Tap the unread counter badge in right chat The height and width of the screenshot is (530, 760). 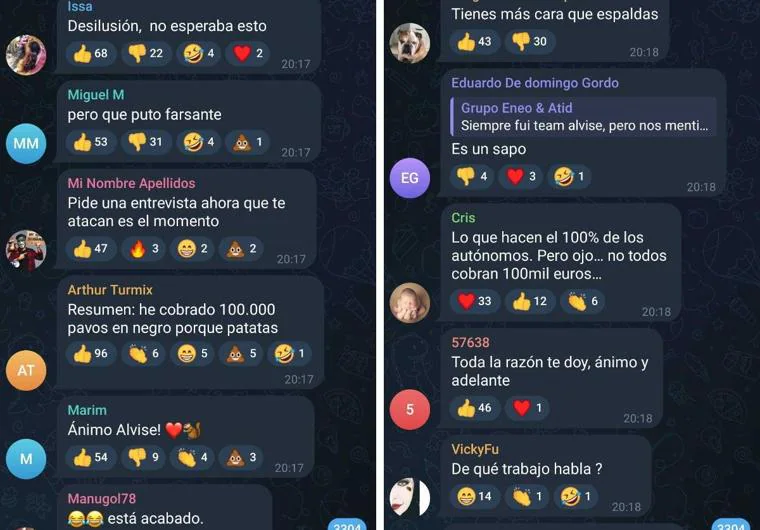pos(730,525)
